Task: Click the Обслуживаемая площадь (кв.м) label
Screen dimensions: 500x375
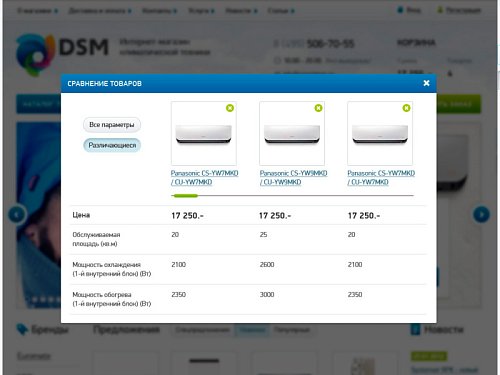Action: [x=96, y=239]
